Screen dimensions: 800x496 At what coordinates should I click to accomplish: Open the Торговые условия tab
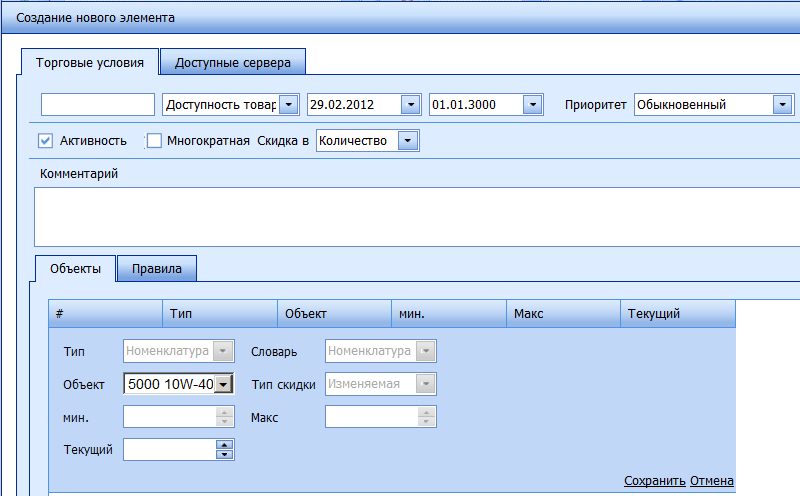pos(90,62)
